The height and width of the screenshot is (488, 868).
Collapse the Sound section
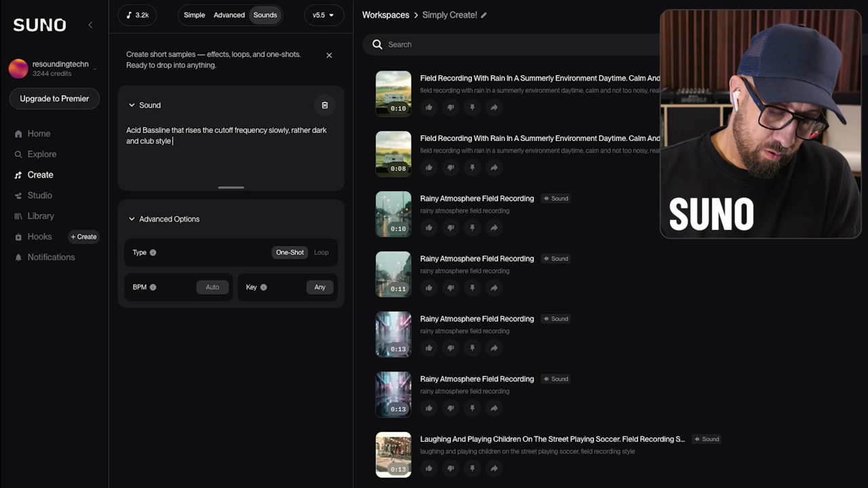[132, 106]
